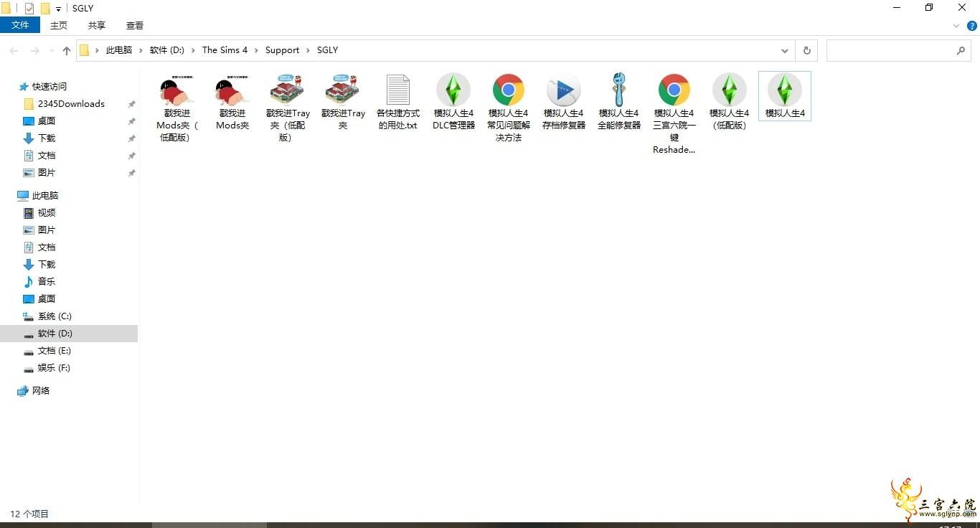Screen dimensions: 980x528
Task: Open the 共享 ribbon tab
Action: click(97, 25)
